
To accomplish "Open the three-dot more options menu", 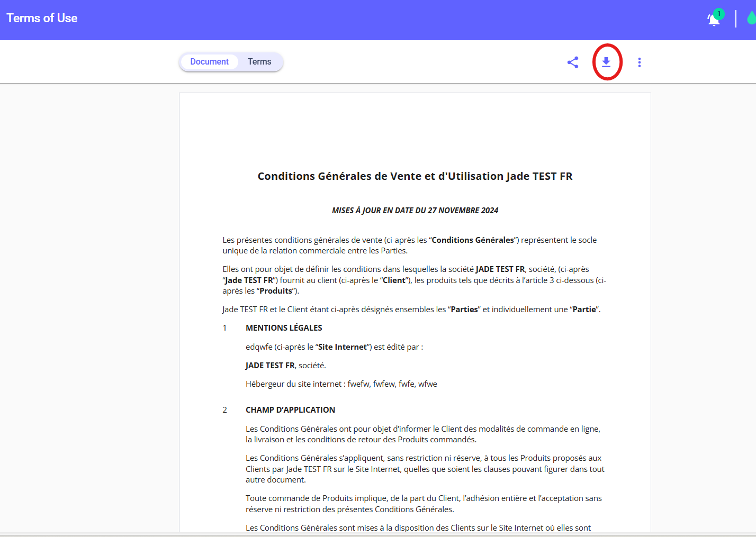I will point(640,62).
